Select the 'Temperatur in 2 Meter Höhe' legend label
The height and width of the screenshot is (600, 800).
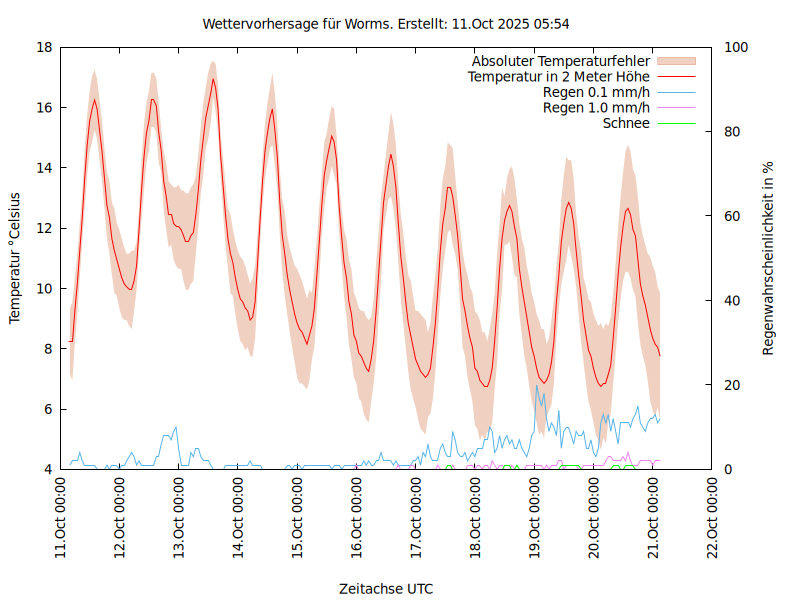click(x=559, y=77)
